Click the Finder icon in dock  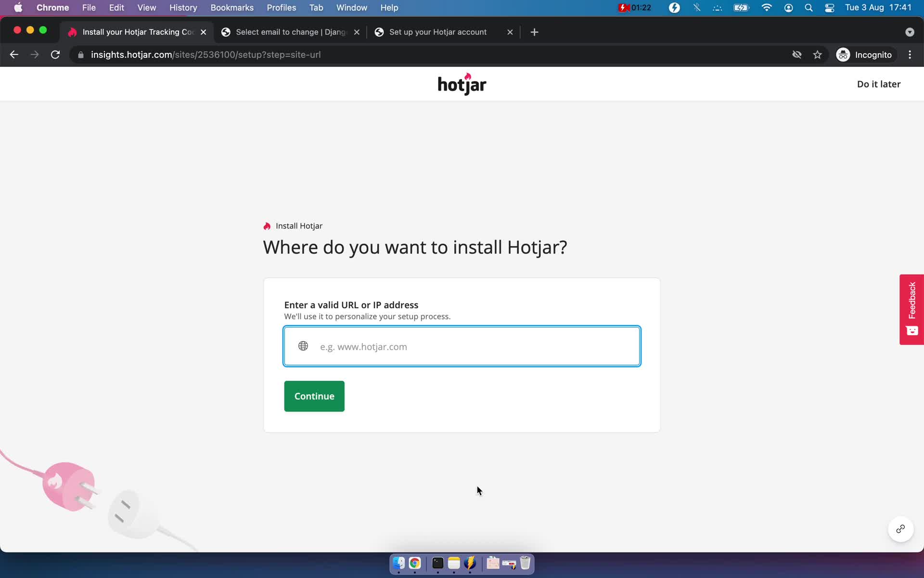click(398, 563)
